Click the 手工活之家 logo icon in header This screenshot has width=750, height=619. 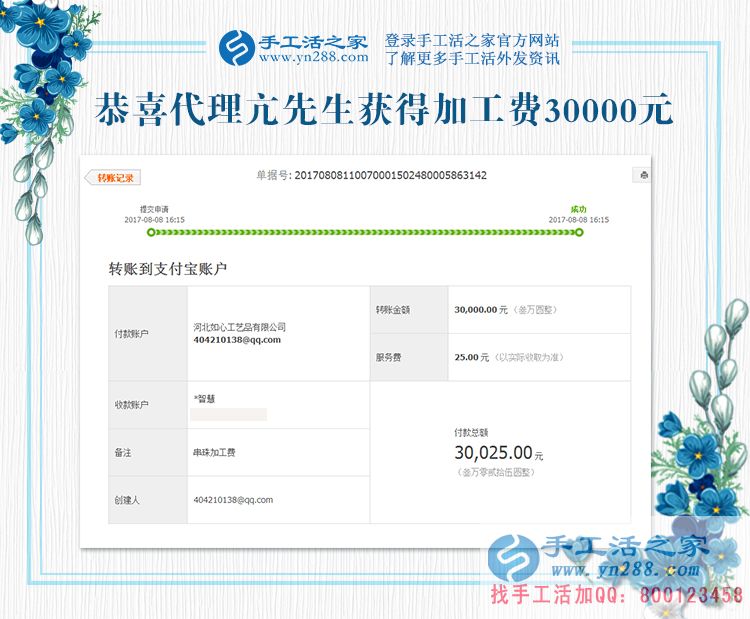tap(236, 48)
